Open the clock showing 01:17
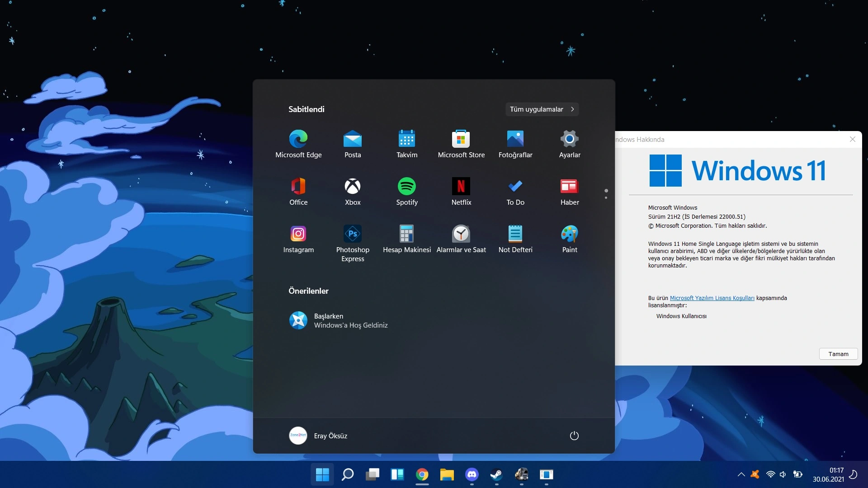 tap(828, 475)
